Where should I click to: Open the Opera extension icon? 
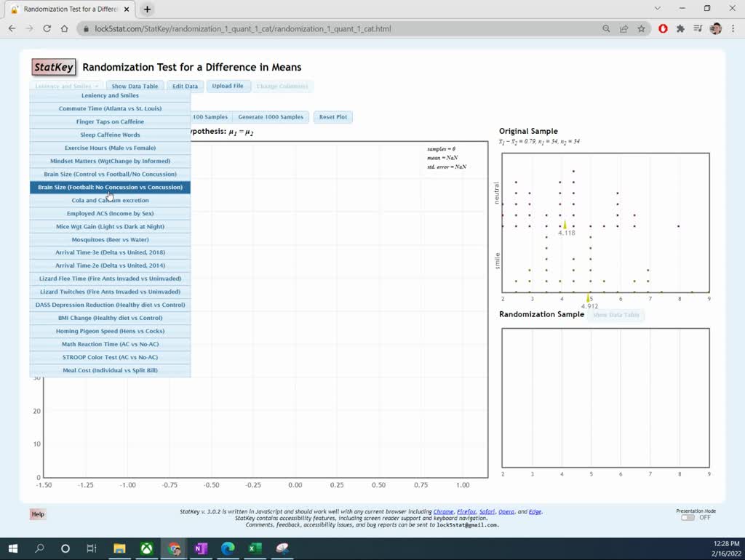click(x=663, y=28)
